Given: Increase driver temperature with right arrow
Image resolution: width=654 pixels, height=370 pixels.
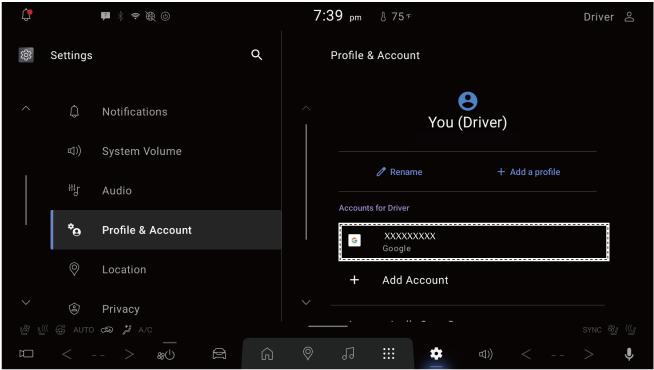Looking at the screenshot, I should tap(129, 355).
